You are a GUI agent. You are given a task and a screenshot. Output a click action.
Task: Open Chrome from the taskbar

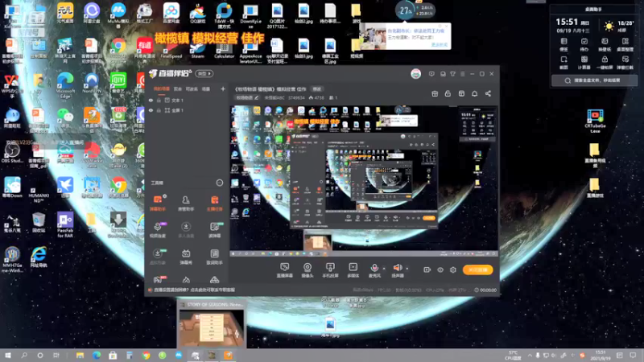pyautogui.click(x=146, y=356)
